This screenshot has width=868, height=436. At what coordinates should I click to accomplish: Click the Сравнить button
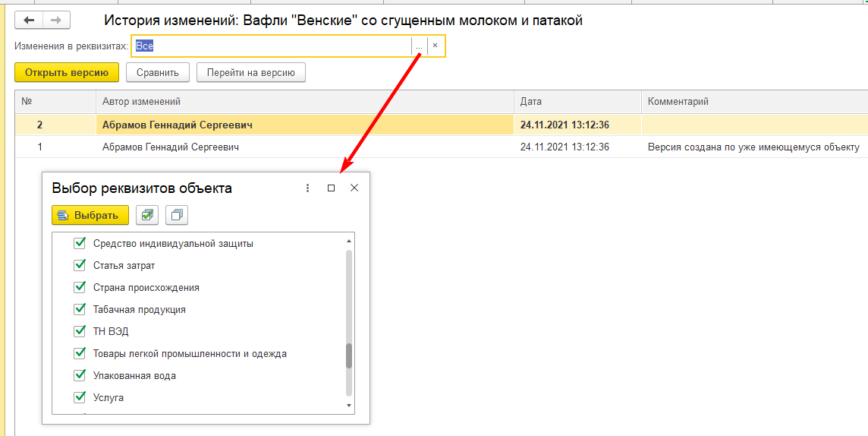(x=158, y=73)
